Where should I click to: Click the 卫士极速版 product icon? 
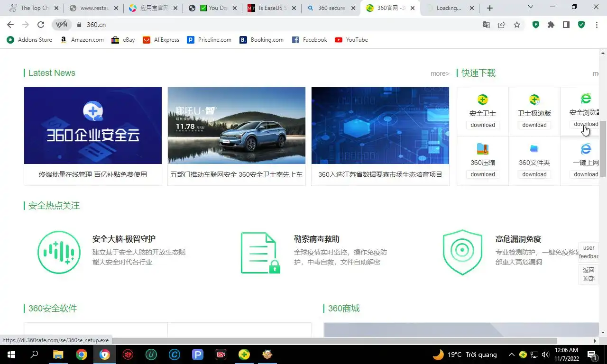pyautogui.click(x=534, y=100)
